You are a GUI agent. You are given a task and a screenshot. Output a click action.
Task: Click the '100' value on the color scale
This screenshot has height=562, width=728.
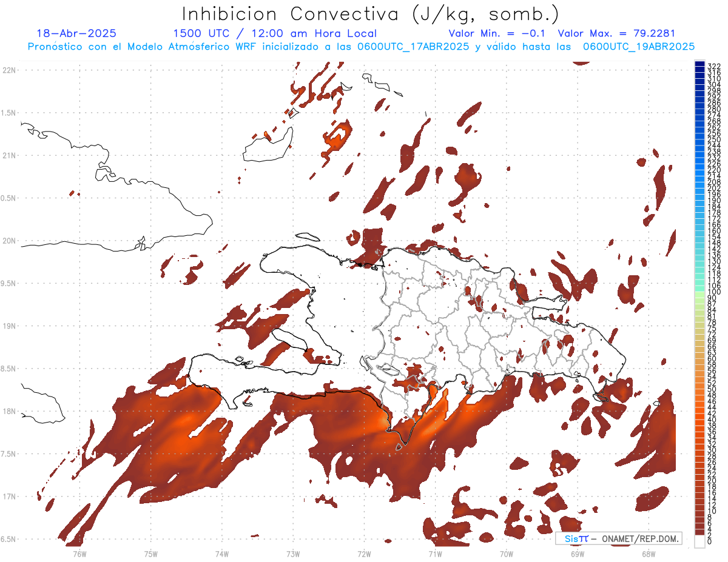pyautogui.click(x=714, y=292)
